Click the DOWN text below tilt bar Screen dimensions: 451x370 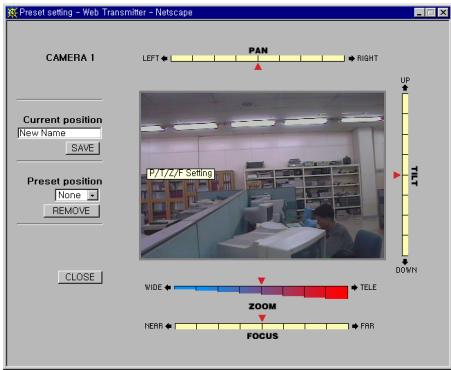click(406, 270)
